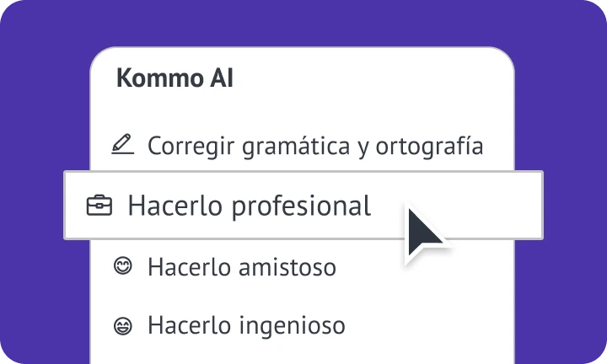This screenshot has height=364, width=607.
Task: Click the grinning face icon beside Hacerlo ingenioso
Action: (123, 324)
